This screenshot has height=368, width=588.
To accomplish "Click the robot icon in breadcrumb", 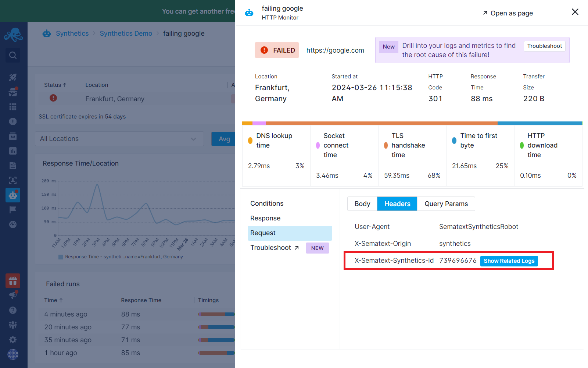I will tap(47, 33).
